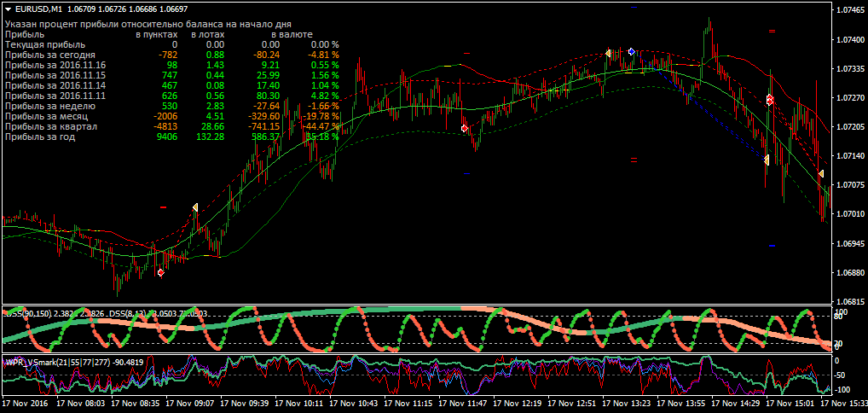Select the orange arrow nearest 17 Nov 15:33
The width and height of the screenshot is (868, 413).
coord(820,174)
